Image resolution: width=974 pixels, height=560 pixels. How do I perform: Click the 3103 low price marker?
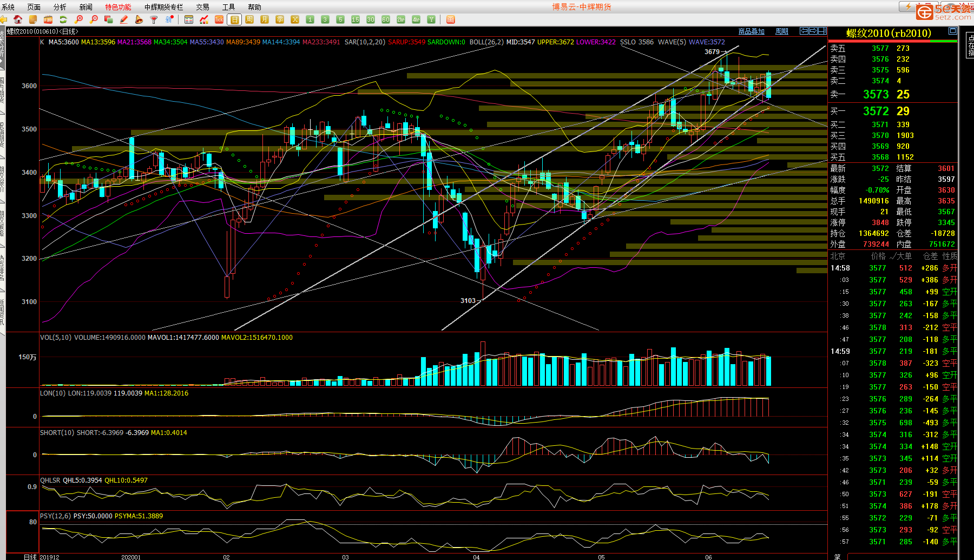point(468,301)
